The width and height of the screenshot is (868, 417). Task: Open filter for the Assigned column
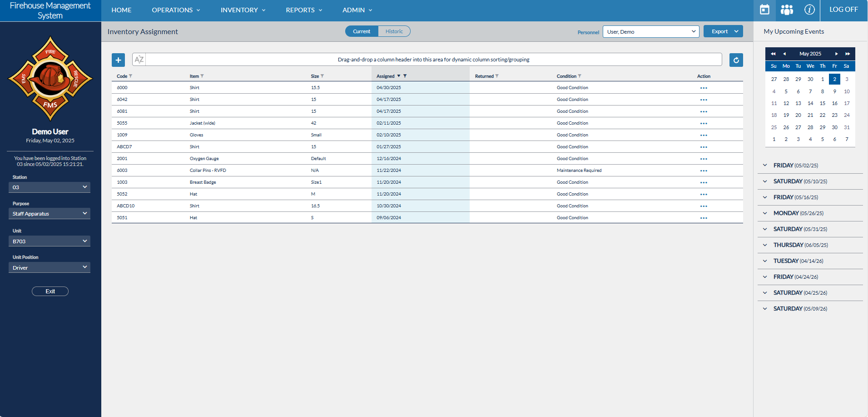pyautogui.click(x=405, y=76)
